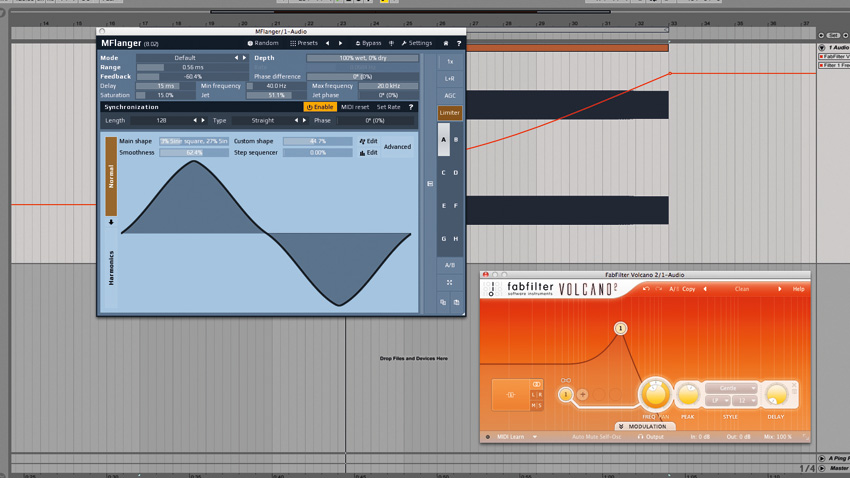
Task: Click Length next arrow in Synchronization
Action: pyautogui.click(x=203, y=120)
